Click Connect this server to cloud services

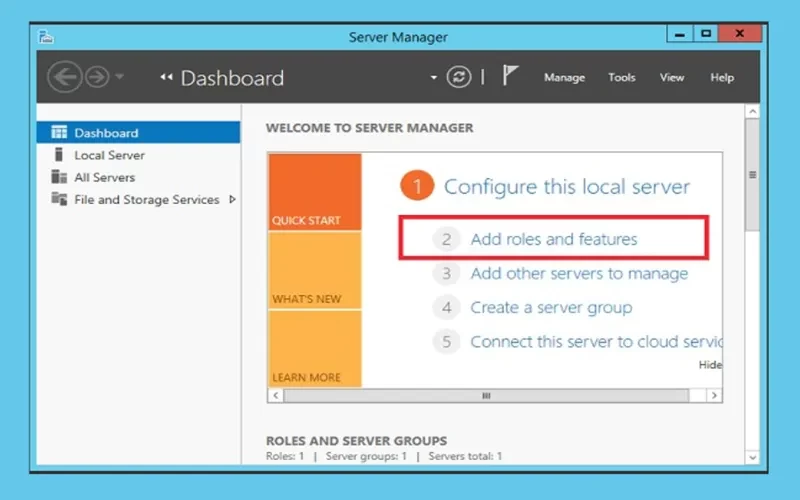pos(596,342)
